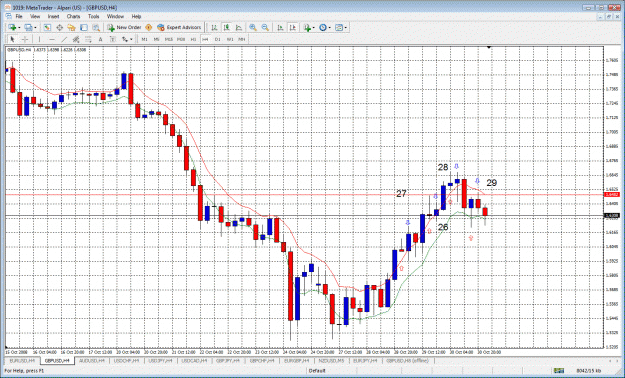Viewport: 625px width, 378px height.
Task: Switch to the USDCHF,H1 chart tab
Action: coord(127,361)
